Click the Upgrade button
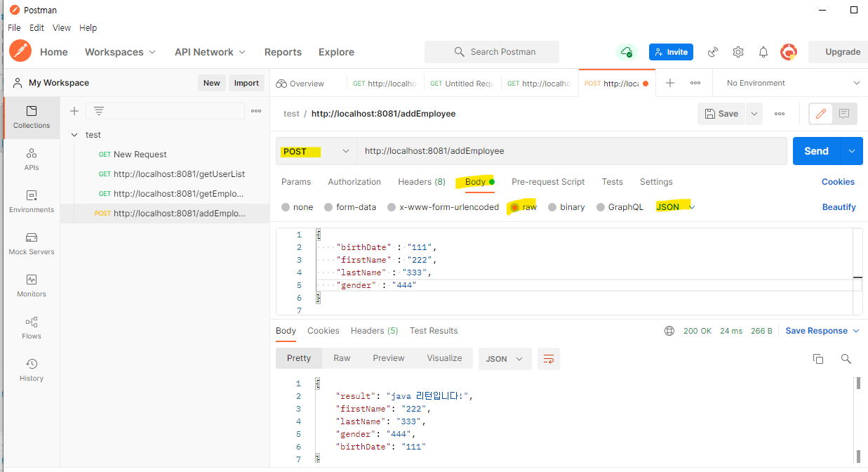This screenshot has width=868, height=472. (839, 52)
